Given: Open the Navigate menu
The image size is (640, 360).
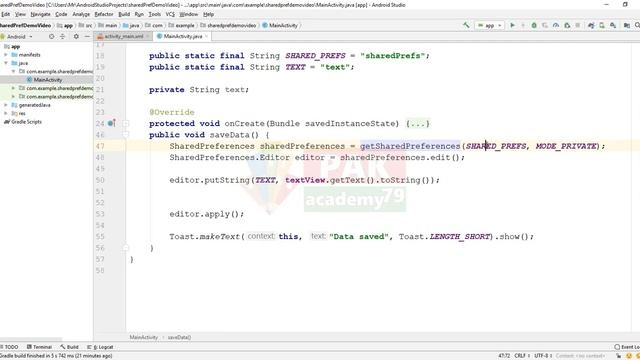Looking at the screenshot, I should tap(40, 14).
